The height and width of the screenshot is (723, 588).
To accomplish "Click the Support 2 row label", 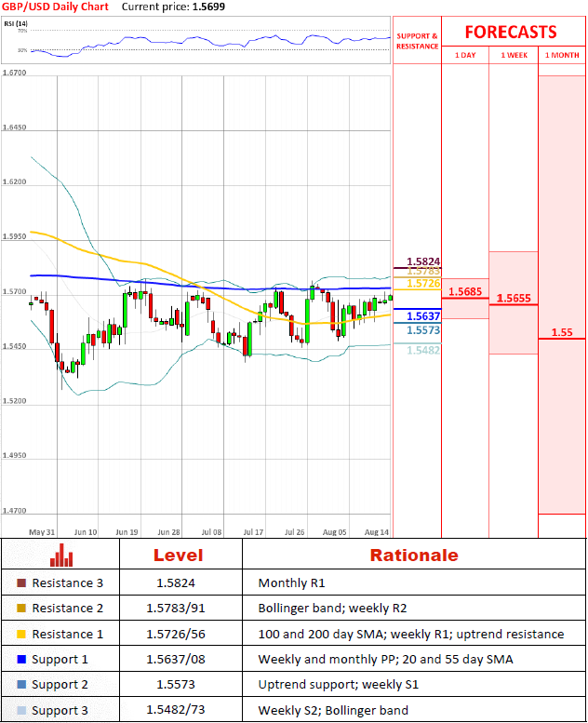I will 60,685.
